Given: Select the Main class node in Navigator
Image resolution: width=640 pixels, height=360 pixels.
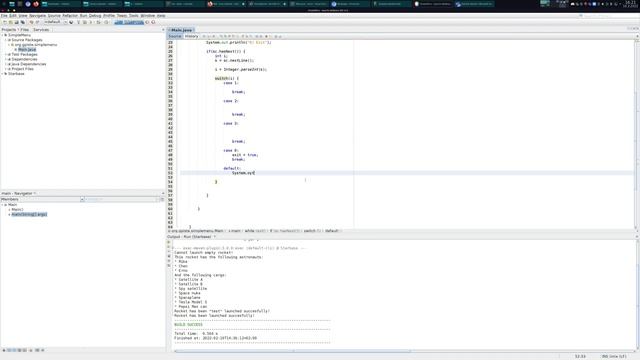Looking at the screenshot, I should (13, 204).
